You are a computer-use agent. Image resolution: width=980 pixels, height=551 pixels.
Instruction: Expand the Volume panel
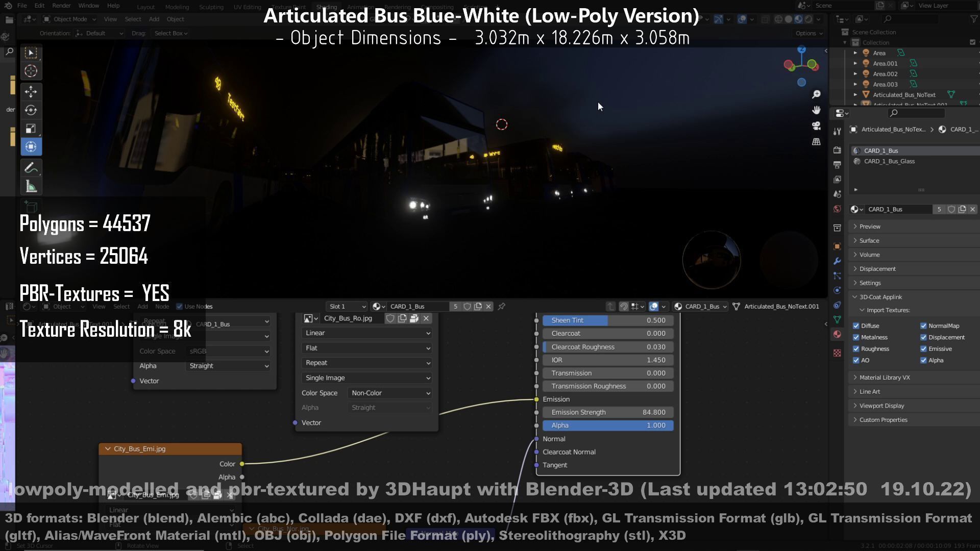tap(914, 255)
